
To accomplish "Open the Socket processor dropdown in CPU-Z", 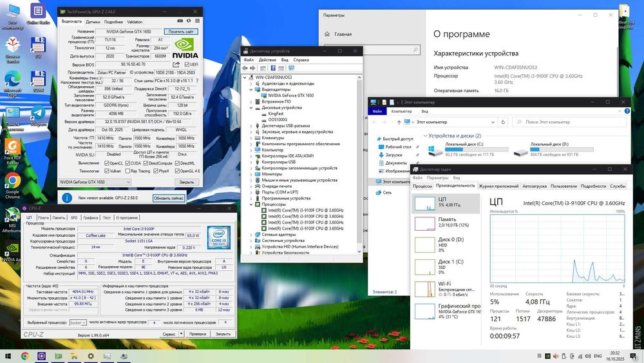I will (78, 323).
